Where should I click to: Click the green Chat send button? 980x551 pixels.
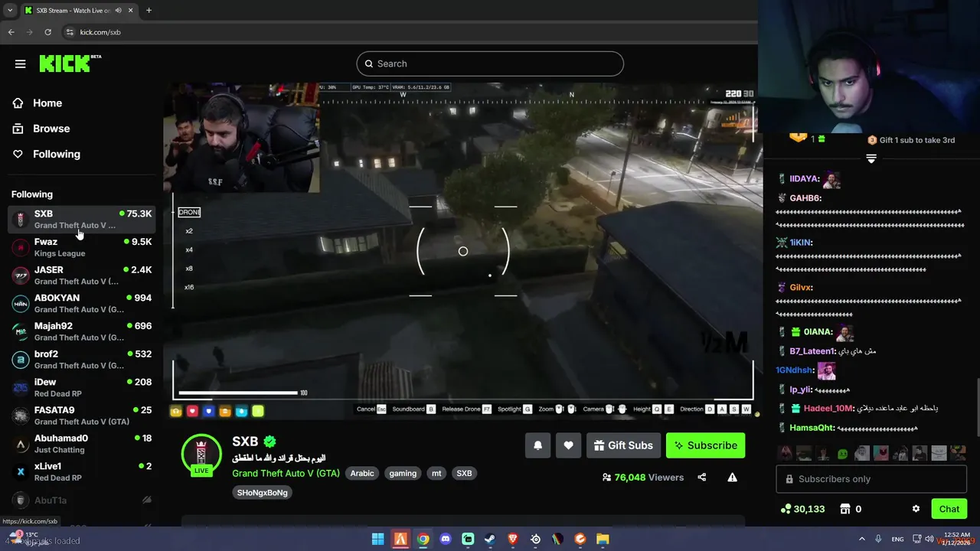click(949, 509)
